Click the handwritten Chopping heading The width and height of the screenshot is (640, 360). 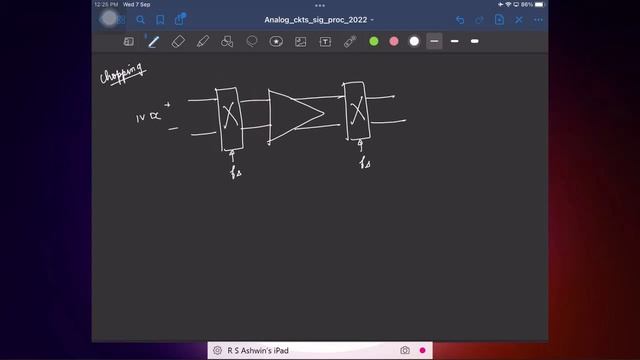point(122,74)
